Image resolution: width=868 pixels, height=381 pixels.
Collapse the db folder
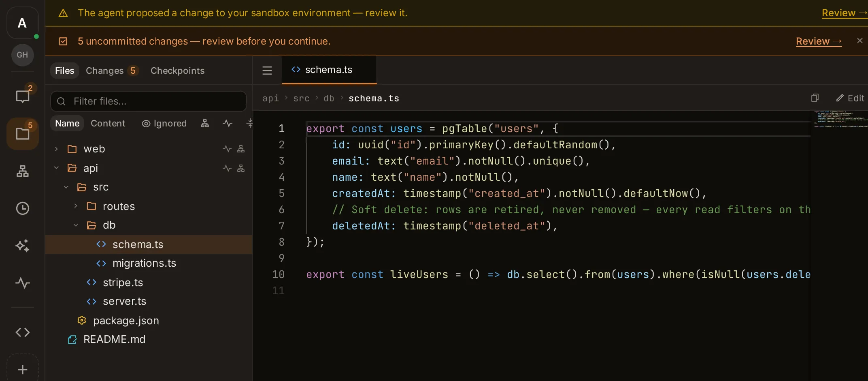(76, 225)
